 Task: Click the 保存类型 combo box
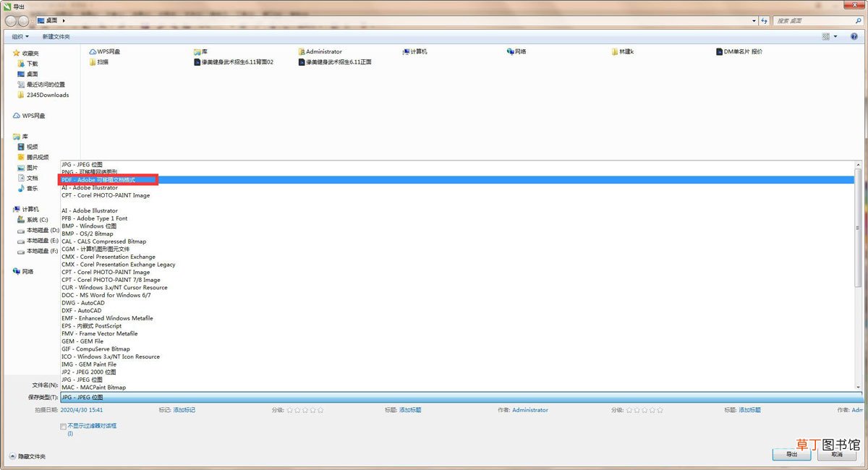(461, 398)
